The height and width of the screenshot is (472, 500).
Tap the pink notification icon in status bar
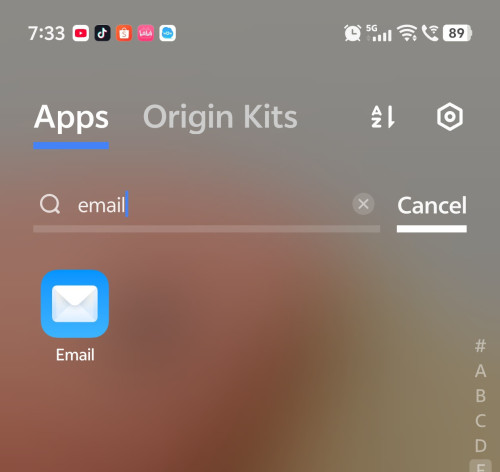[146, 33]
